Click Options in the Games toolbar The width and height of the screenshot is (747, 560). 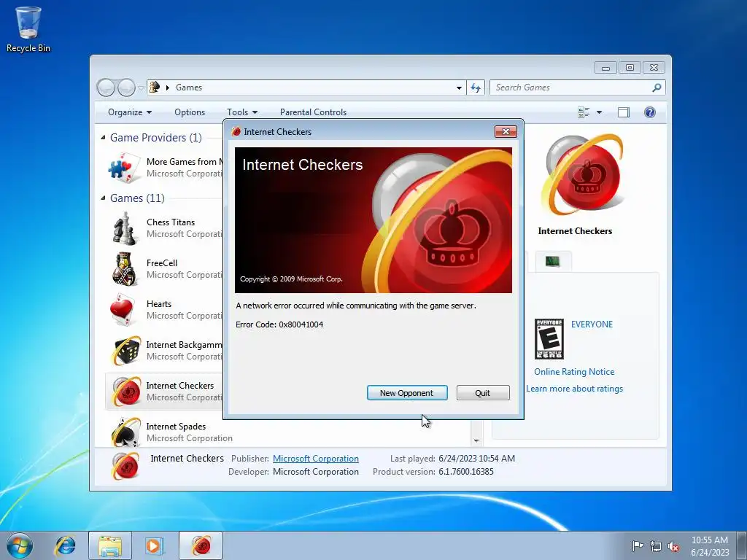click(190, 112)
